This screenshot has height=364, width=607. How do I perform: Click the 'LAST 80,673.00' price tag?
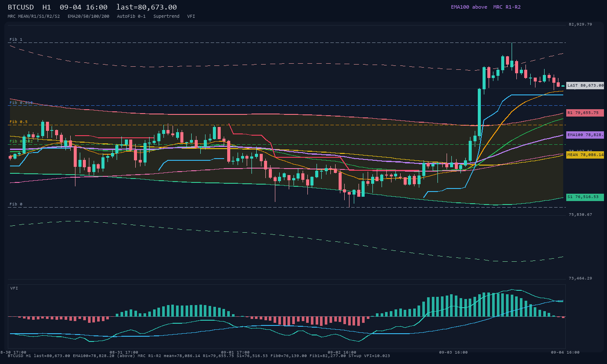tap(585, 85)
